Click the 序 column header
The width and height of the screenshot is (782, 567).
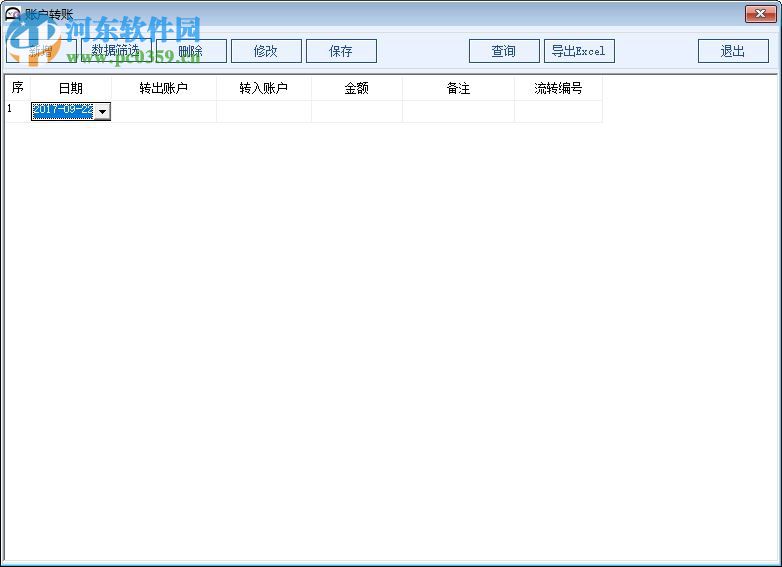click(x=17, y=88)
